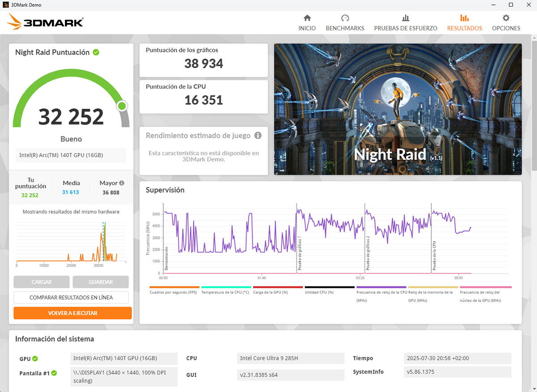This screenshot has height=392, width=537.
Task: Click the Prueba de gráficos 2 chart marker
Action: [x=368, y=253]
